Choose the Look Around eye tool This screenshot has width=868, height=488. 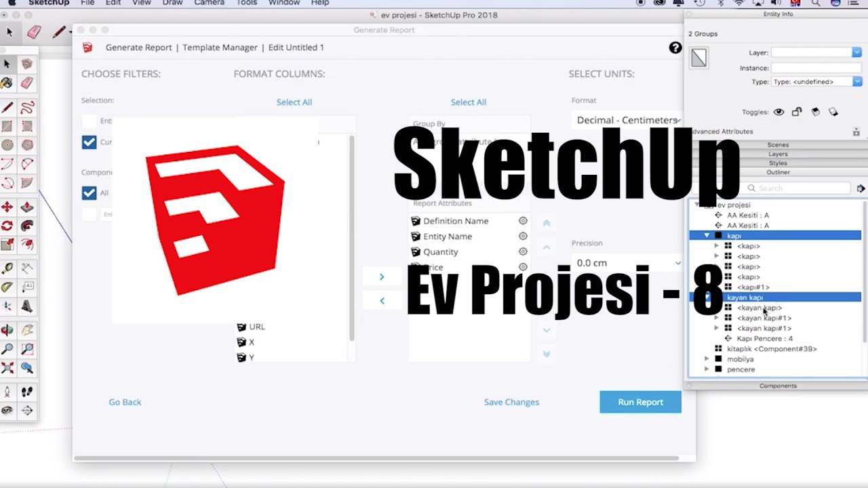(x=7, y=411)
